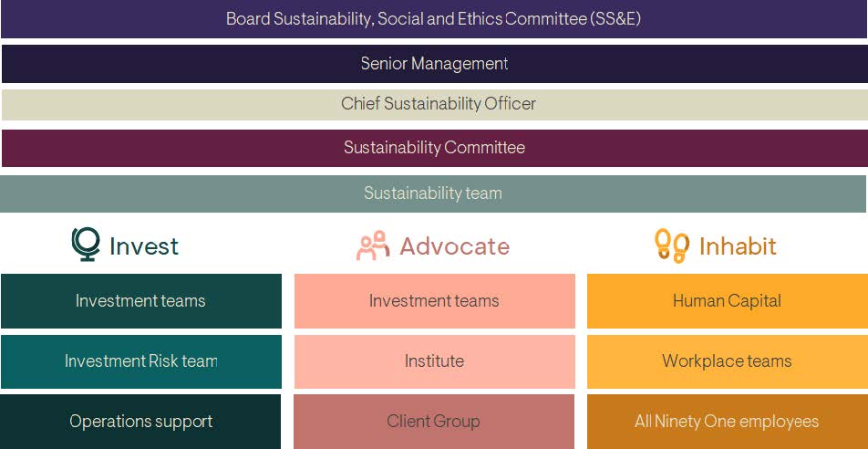Click the globe icon beside Invest
Screen dimensions: 868x449
point(85,245)
